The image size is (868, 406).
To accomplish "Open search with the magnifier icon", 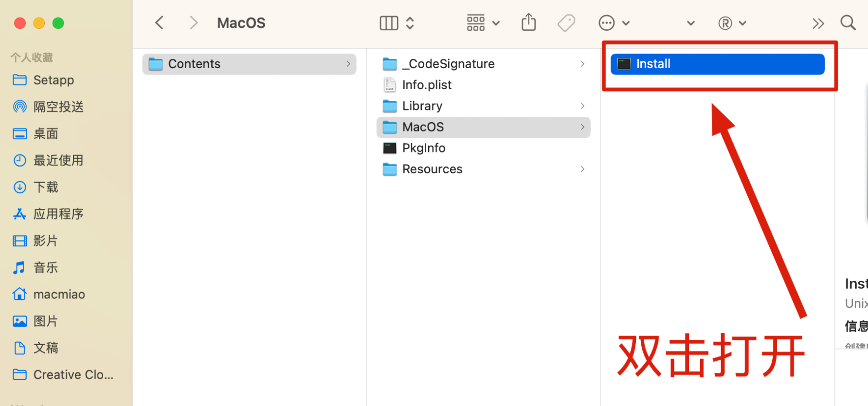I will [x=848, y=22].
